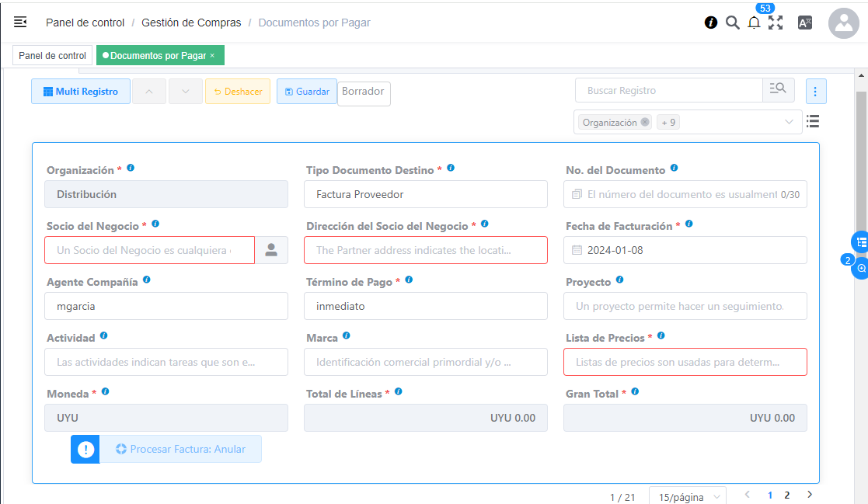Screen dimensions: 868x504
Task: Expand the Organización filter fields dropdown
Action: point(789,122)
